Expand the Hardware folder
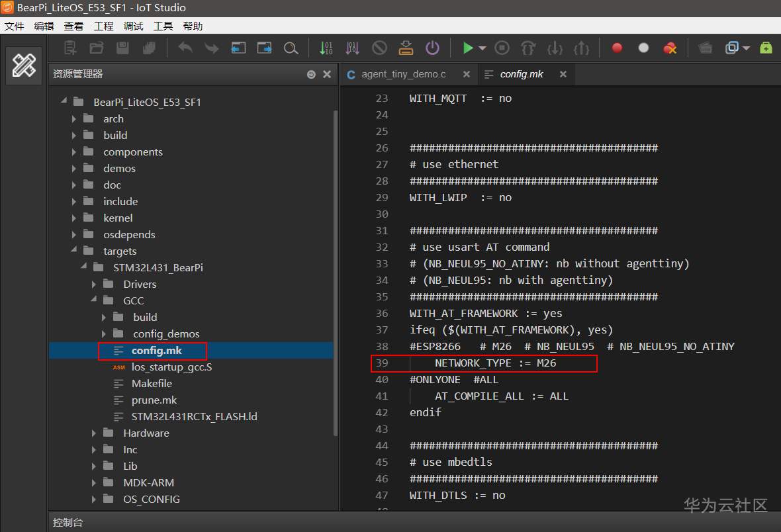This screenshot has height=532, width=781. pyautogui.click(x=93, y=433)
